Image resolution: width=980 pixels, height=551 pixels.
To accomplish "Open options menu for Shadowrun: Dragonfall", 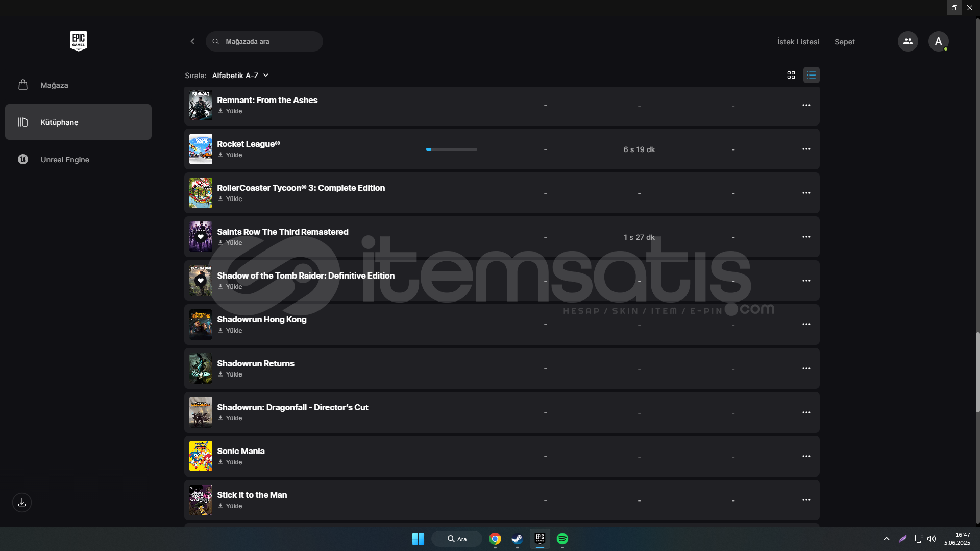I will click(806, 412).
